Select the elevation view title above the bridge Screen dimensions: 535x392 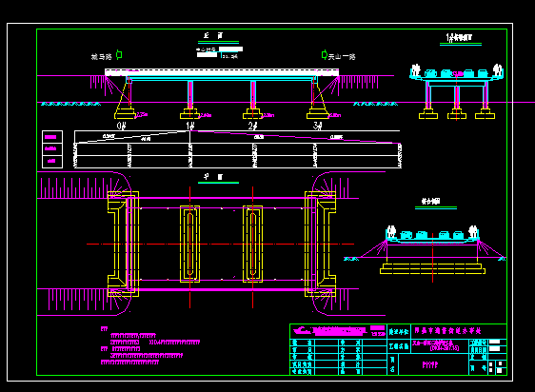click(213, 35)
